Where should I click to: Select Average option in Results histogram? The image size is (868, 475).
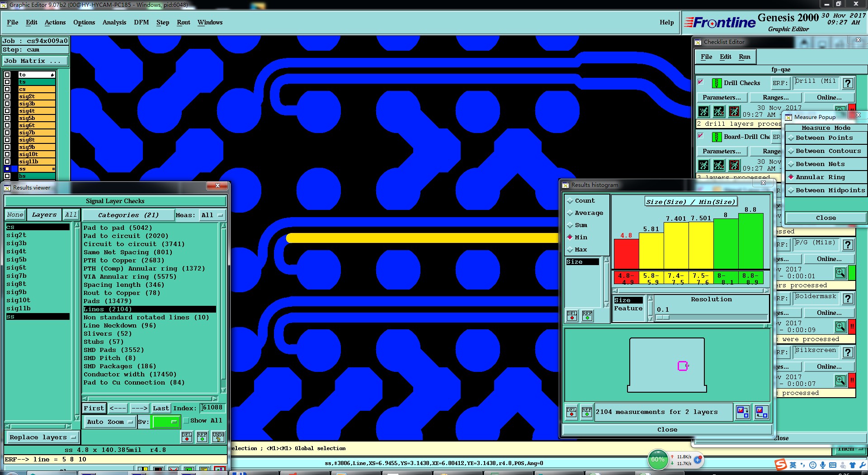click(x=586, y=213)
